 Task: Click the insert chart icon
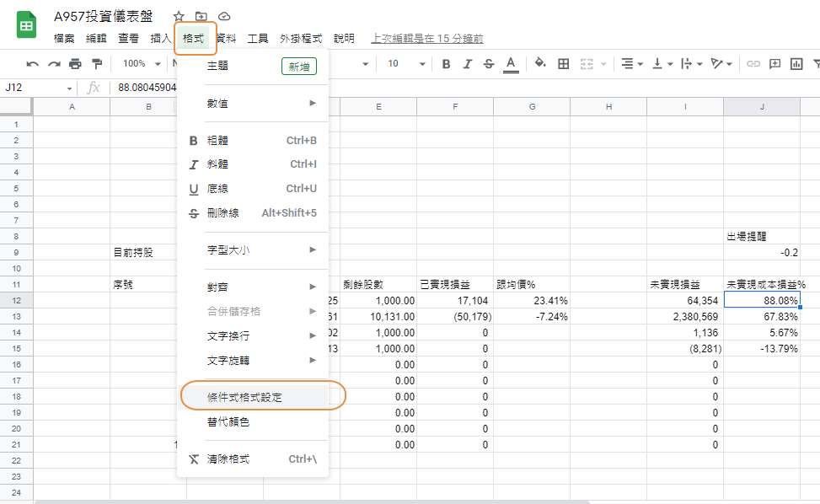(796, 64)
